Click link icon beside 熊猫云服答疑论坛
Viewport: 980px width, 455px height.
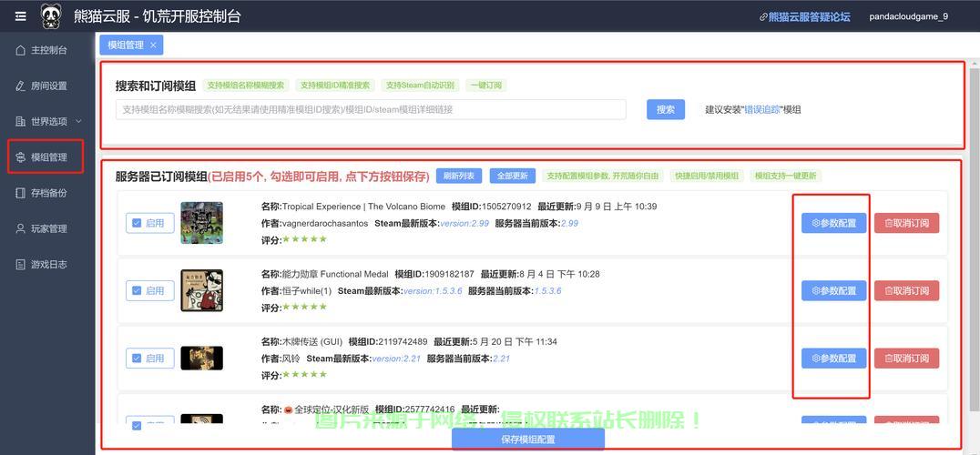pos(763,17)
